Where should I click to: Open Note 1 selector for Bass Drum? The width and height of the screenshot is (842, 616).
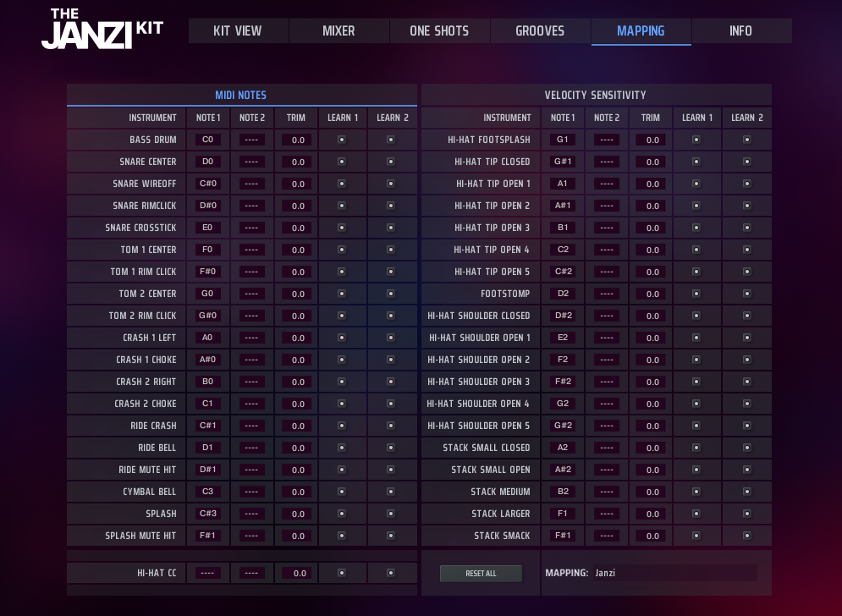(x=207, y=140)
